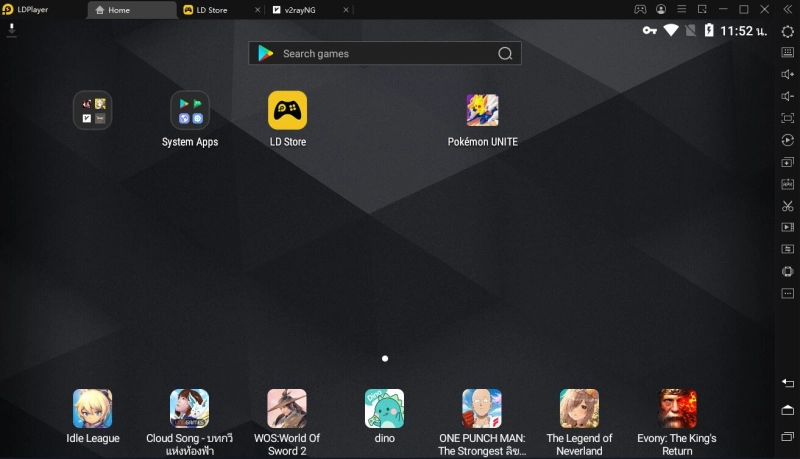Image resolution: width=800 pixels, height=459 pixels.
Task: Click the home screen page indicator dot
Action: (385, 359)
